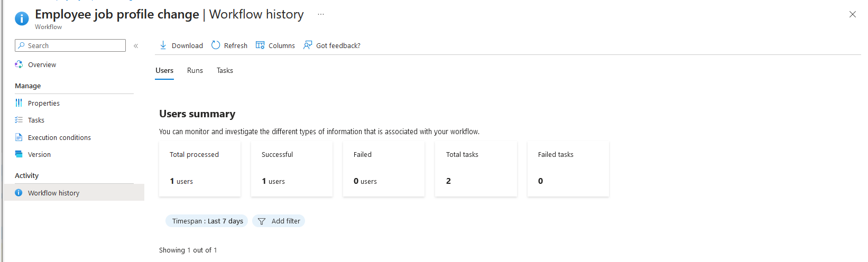Click the Add filter button
The image size is (868, 262).
click(x=279, y=221)
